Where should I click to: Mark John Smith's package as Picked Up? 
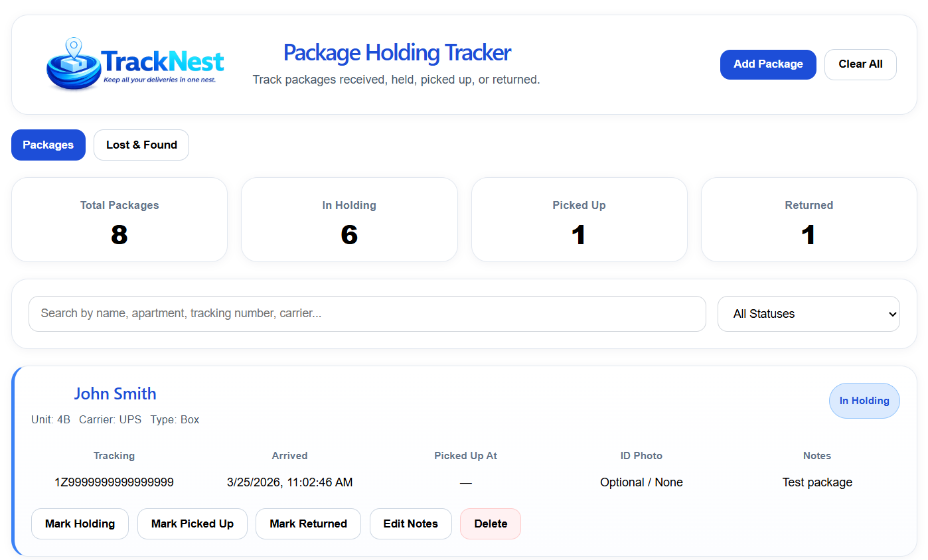[193, 524]
